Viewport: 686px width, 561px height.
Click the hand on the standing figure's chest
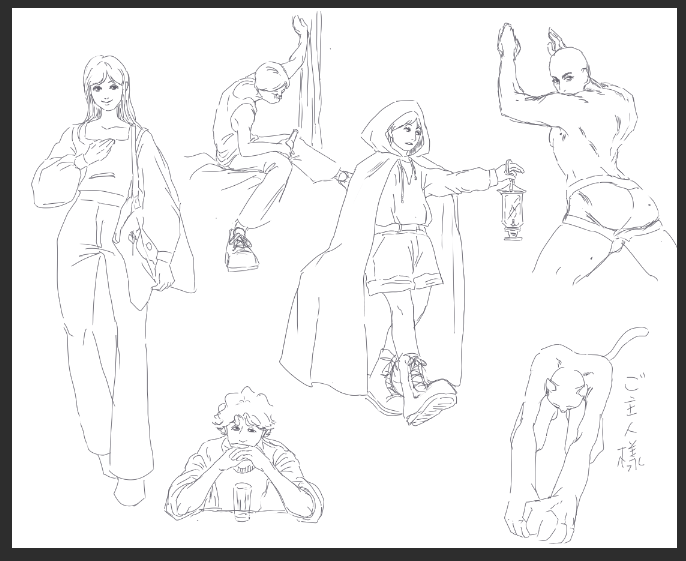click(91, 155)
